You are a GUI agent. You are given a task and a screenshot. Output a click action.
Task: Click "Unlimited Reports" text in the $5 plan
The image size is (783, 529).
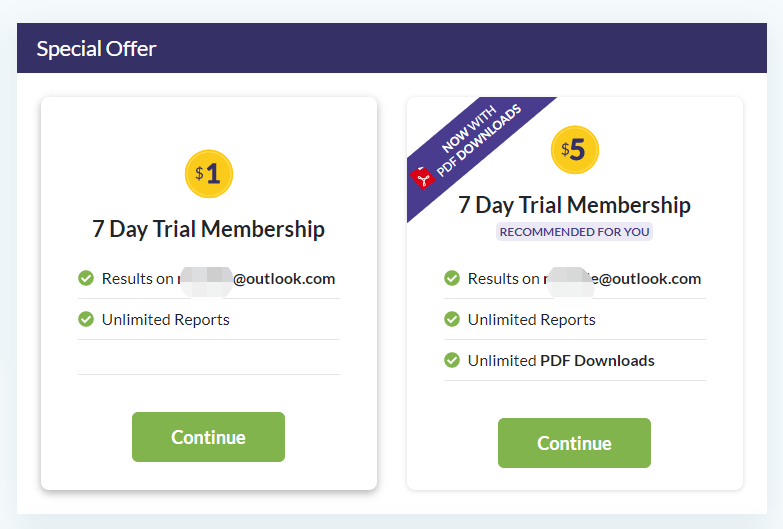532,320
